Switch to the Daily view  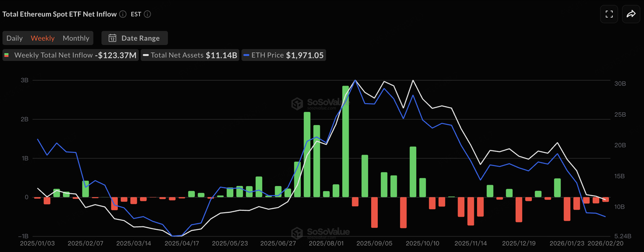15,38
